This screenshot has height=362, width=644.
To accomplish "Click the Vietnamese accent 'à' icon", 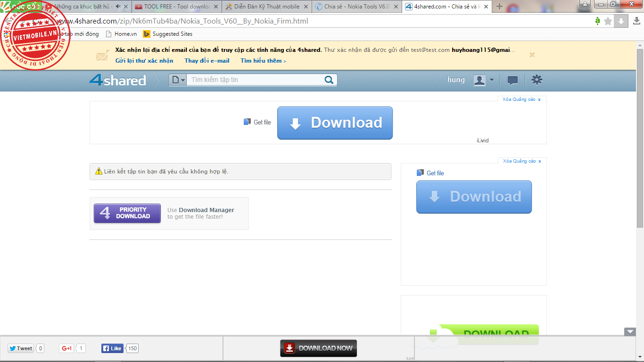I will coord(598,21).
